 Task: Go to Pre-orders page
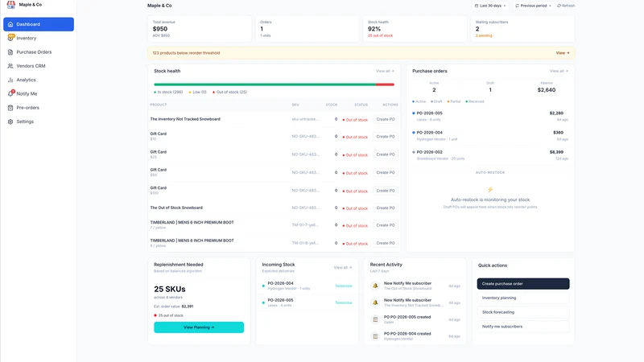coord(39,108)
